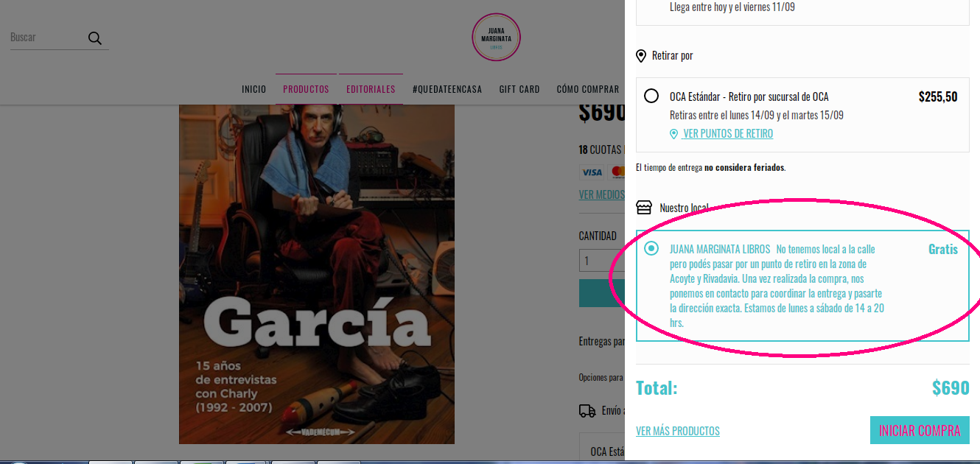Click the cart Total amount $690
This screenshot has height=464, width=980.
pos(951,388)
